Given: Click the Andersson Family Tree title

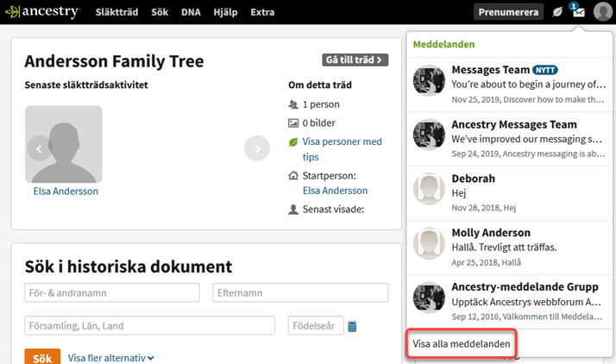Looking at the screenshot, I should (x=114, y=61).
